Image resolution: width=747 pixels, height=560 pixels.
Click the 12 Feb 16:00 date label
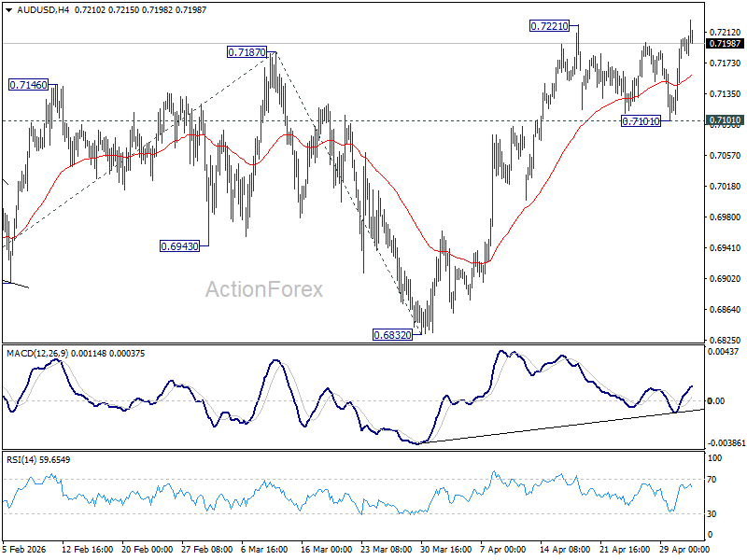[x=88, y=550]
